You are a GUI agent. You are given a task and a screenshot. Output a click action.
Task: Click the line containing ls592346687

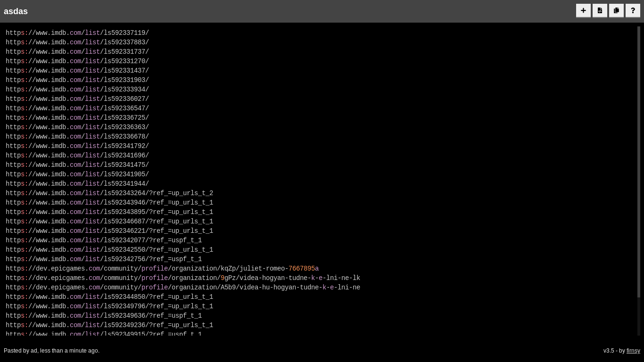(109, 222)
